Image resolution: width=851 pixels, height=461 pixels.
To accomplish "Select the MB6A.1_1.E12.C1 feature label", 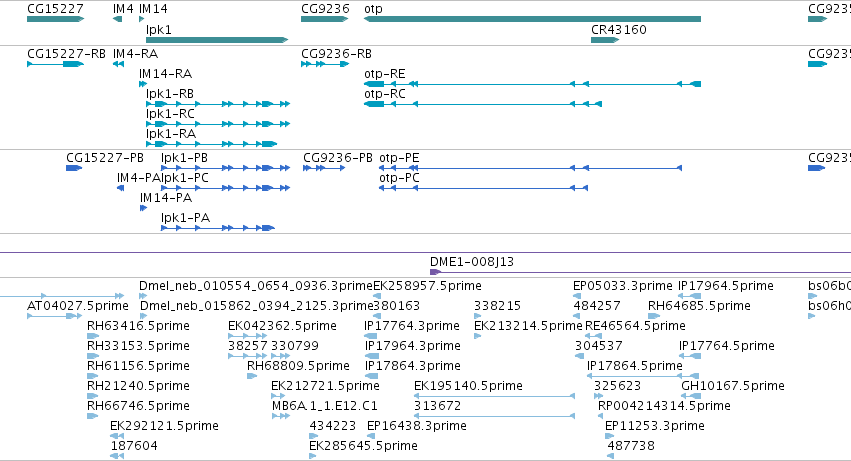I will (325, 407).
